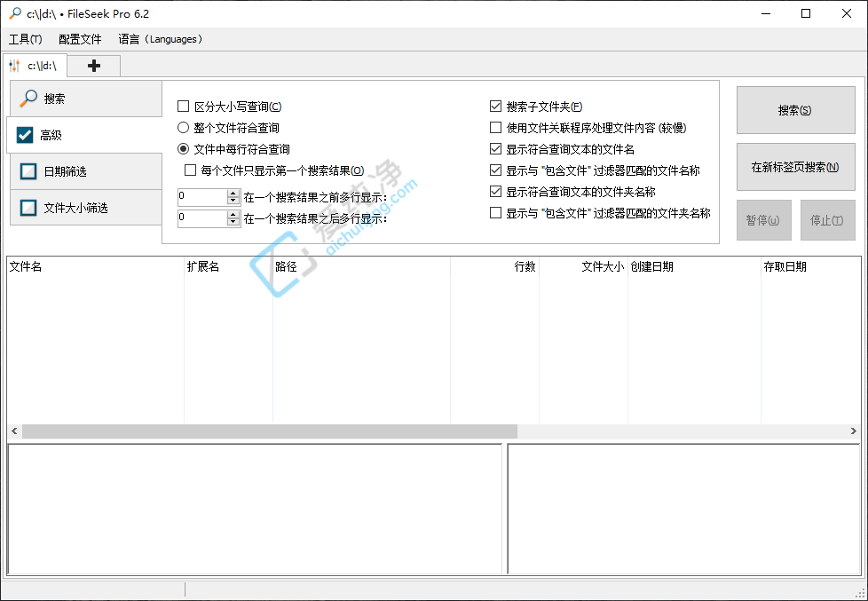Minimize the FileSeek window

[766, 14]
